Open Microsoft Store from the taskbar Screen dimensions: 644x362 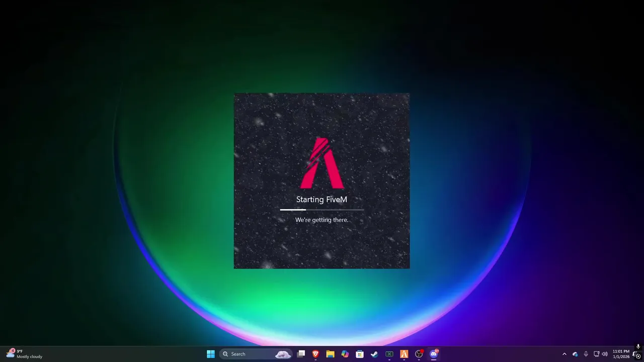click(360, 354)
